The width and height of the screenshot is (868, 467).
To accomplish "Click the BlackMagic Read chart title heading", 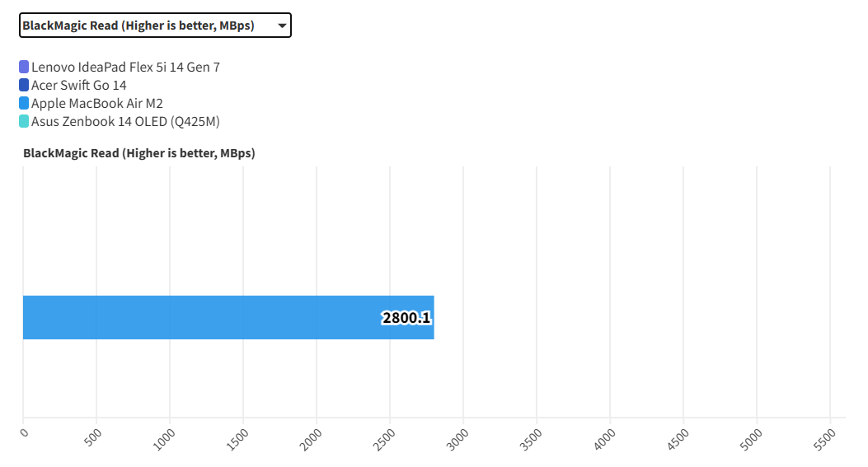I will tap(139, 153).
